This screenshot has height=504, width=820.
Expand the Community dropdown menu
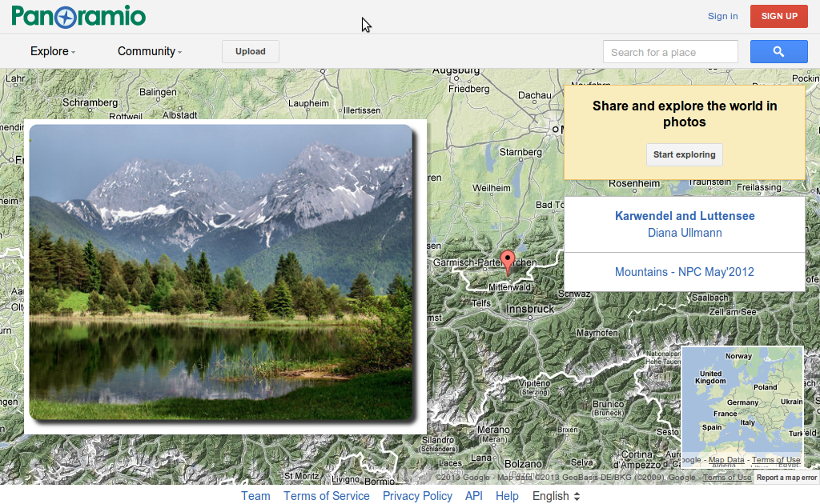tap(150, 51)
